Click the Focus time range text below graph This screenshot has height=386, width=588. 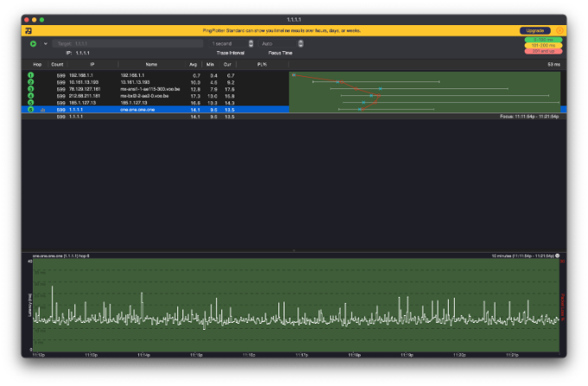coord(529,117)
